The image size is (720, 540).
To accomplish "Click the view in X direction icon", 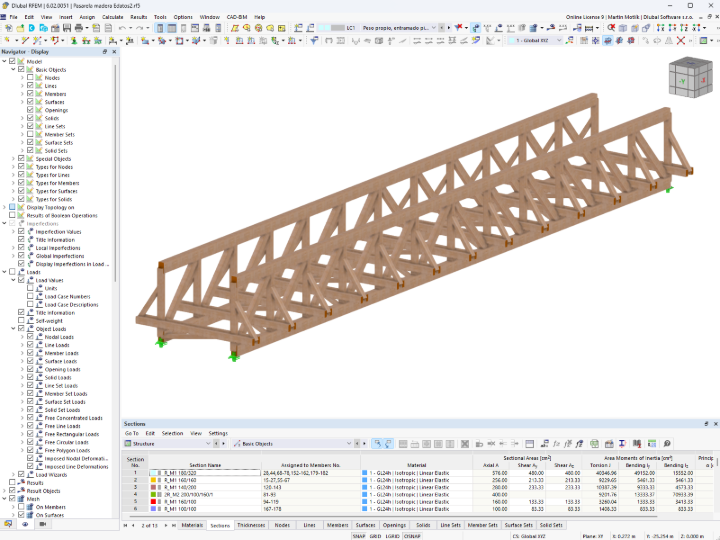I will click(x=661, y=28).
